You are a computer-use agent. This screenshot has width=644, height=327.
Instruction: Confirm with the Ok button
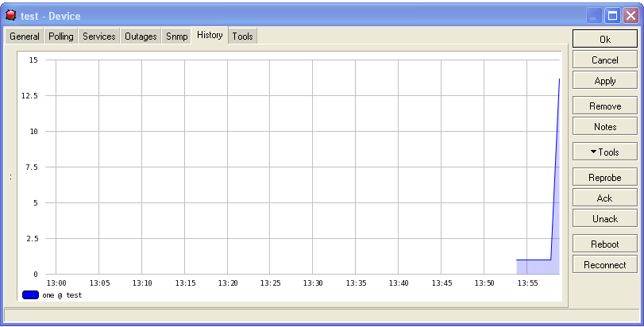[x=605, y=39]
